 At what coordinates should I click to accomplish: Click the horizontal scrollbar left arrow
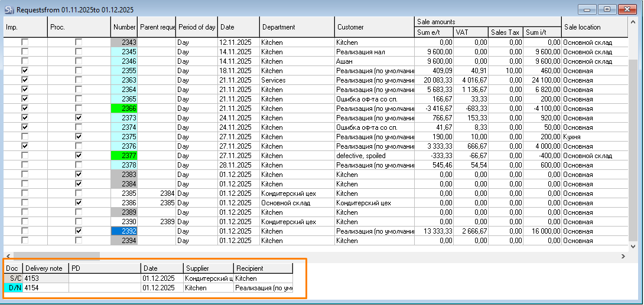[x=8, y=256]
